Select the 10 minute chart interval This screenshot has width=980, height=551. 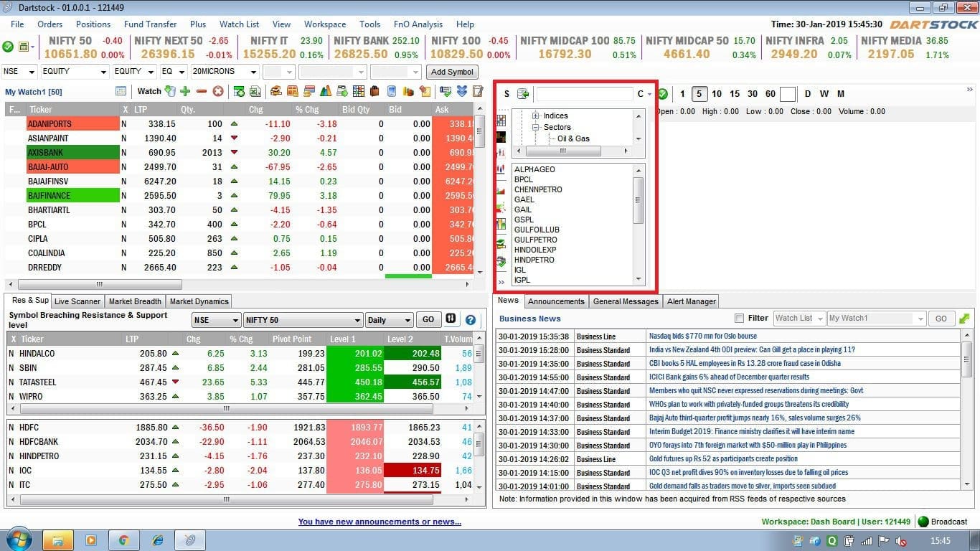pyautogui.click(x=717, y=94)
